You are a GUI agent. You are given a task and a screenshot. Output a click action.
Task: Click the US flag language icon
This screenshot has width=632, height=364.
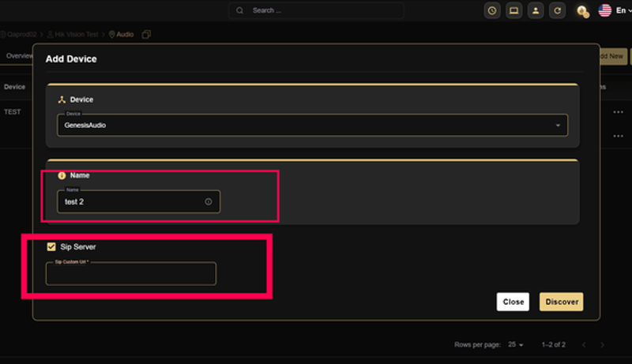pyautogui.click(x=604, y=10)
